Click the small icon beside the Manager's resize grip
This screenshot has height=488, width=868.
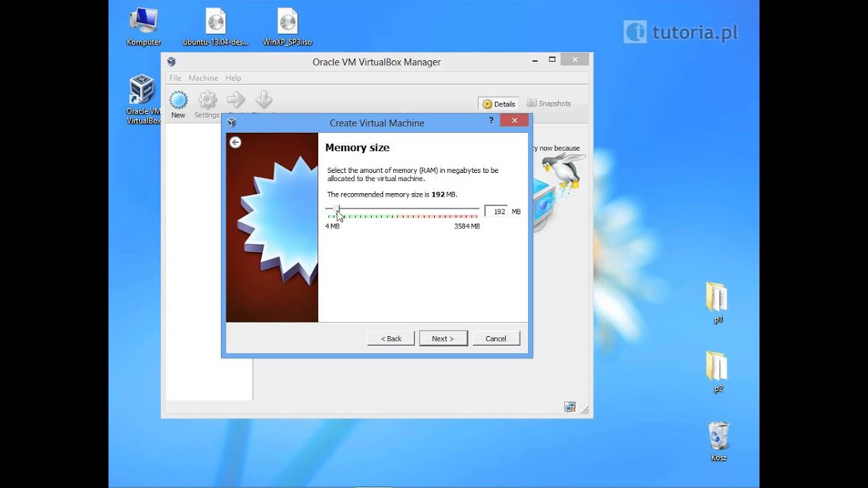pyautogui.click(x=570, y=407)
